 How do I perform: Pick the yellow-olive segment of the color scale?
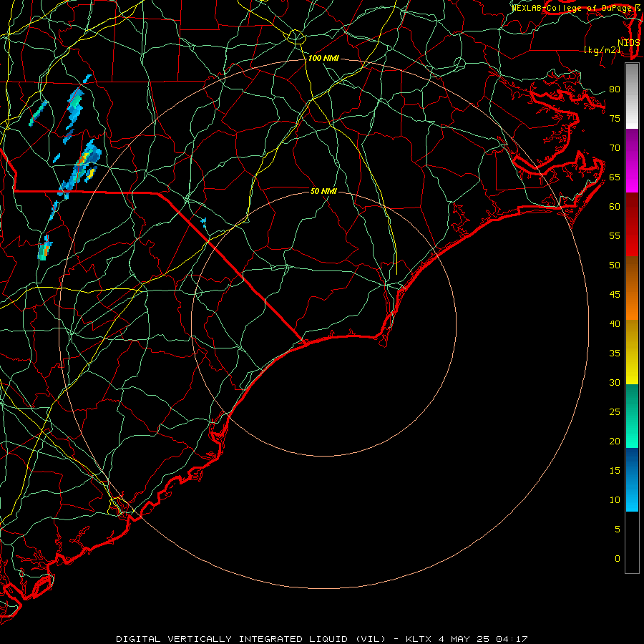coord(632,352)
